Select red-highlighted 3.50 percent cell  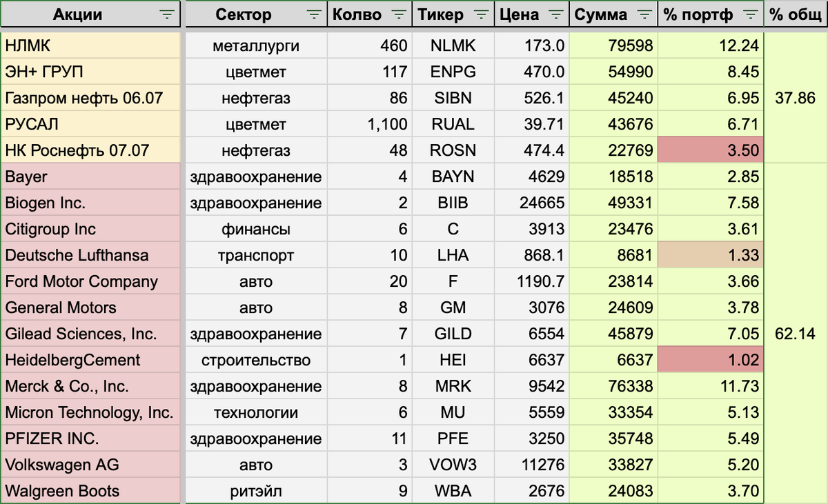(x=711, y=151)
